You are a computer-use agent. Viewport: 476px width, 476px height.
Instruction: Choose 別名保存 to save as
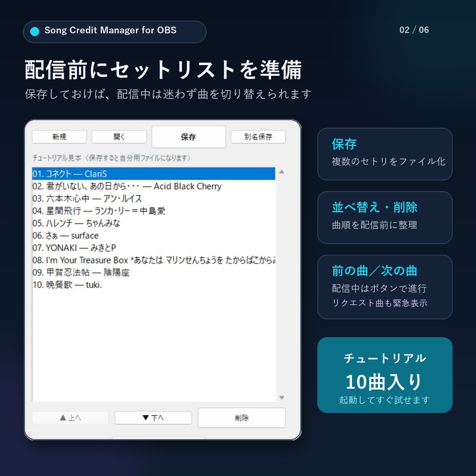(258, 137)
